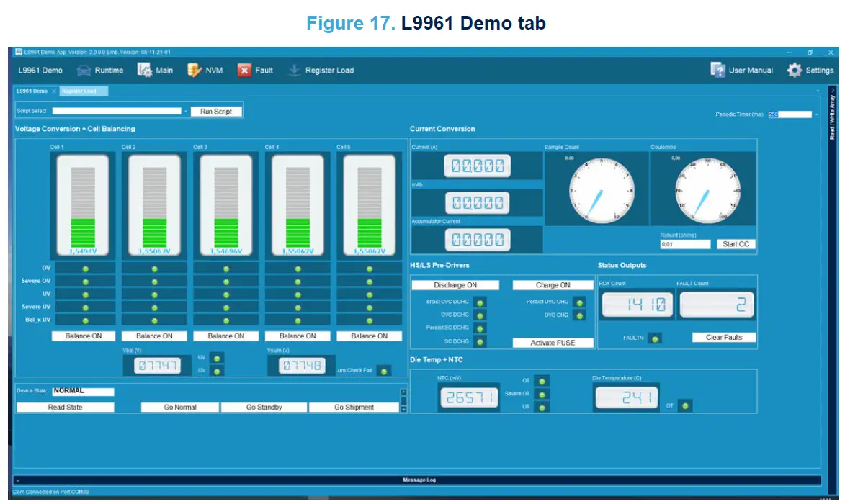845x504 pixels.
Task: Click the Cell 5 battery level gauge
Action: click(369, 204)
